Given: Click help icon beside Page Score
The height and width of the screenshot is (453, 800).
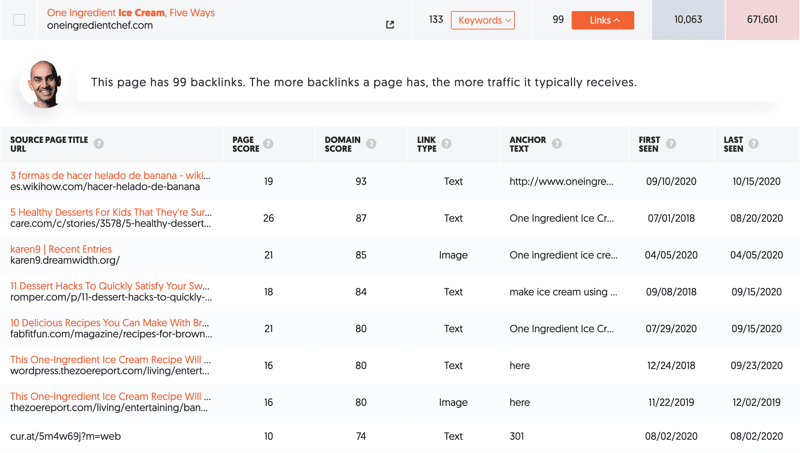Looking at the screenshot, I should (268, 144).
